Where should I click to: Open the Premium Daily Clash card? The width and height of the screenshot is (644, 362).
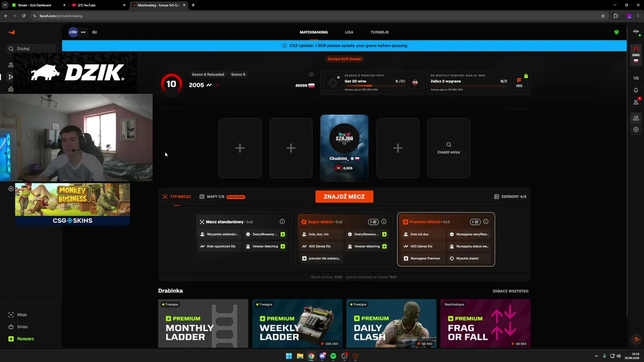391,323
